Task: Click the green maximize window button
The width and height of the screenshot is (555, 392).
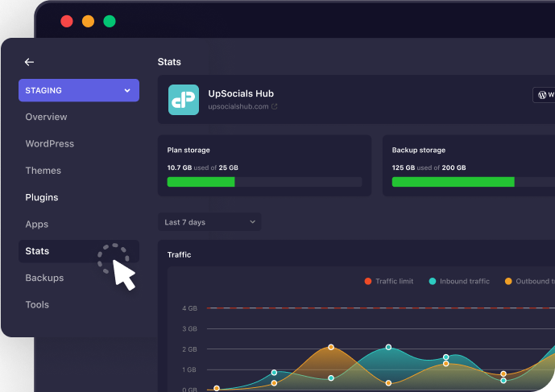Action: 110,21
